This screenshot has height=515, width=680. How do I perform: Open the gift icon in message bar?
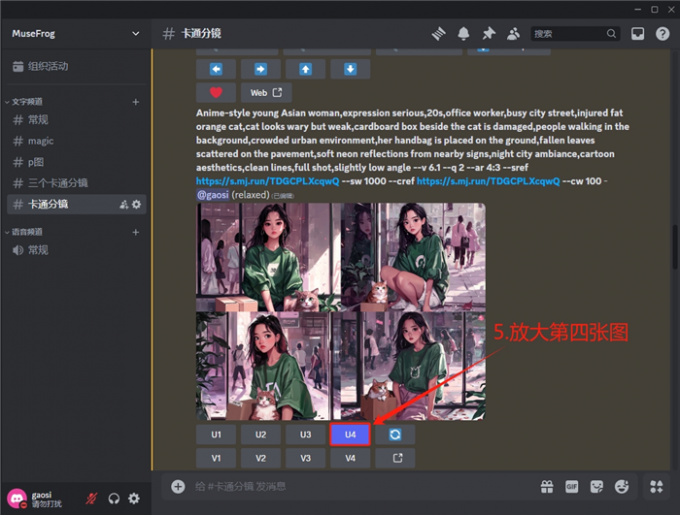click(547, 486)
